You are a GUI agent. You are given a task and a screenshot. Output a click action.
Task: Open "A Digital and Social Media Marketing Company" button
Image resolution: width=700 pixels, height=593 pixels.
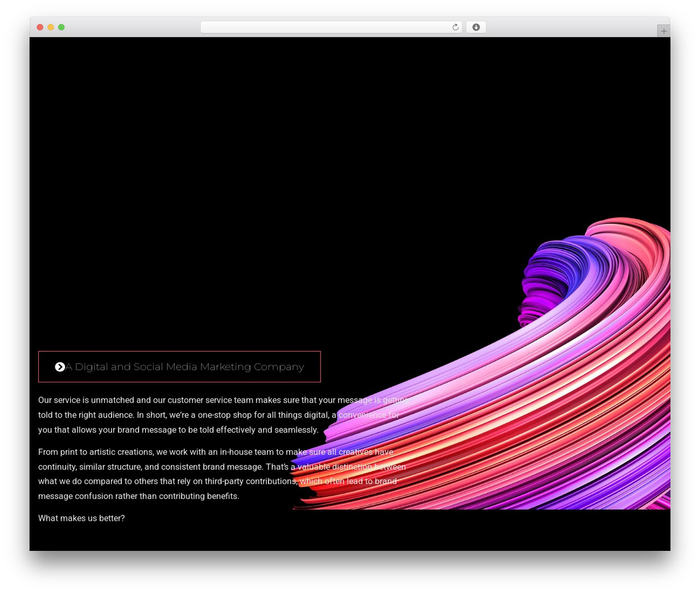(x=179, y=367)
